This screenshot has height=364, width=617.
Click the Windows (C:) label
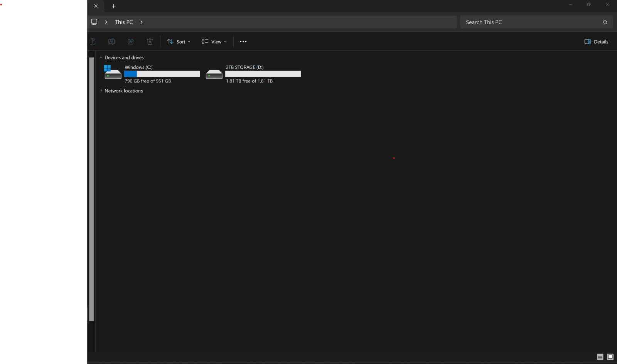click(x=138, y=67)
